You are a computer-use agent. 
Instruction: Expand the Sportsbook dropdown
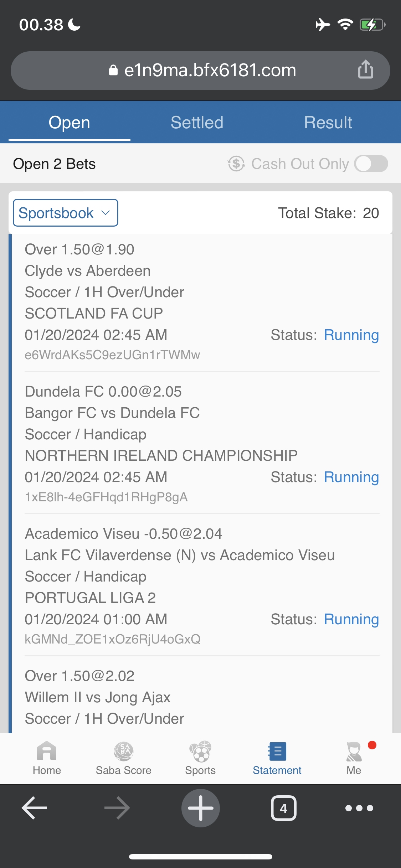[65, 213]
